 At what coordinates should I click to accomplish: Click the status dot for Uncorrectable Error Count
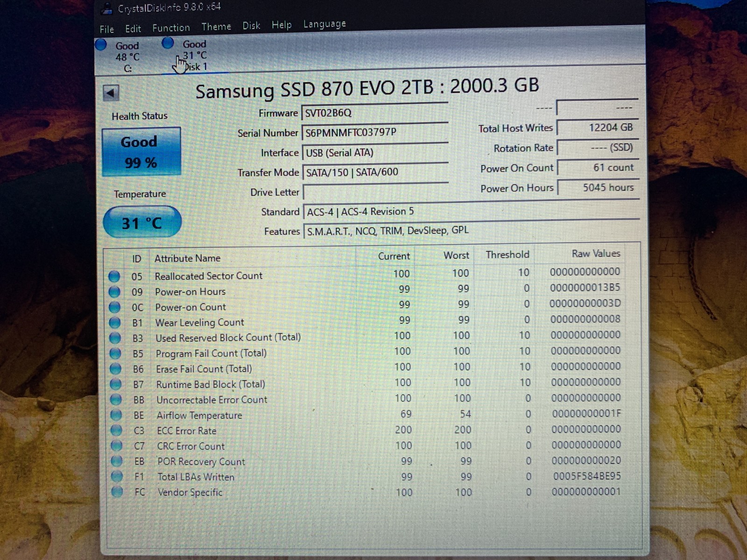116,400
